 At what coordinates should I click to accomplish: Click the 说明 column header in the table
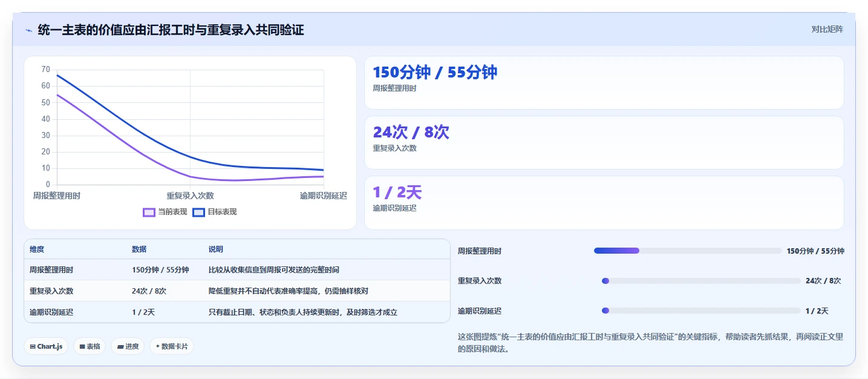coord(216,249)
